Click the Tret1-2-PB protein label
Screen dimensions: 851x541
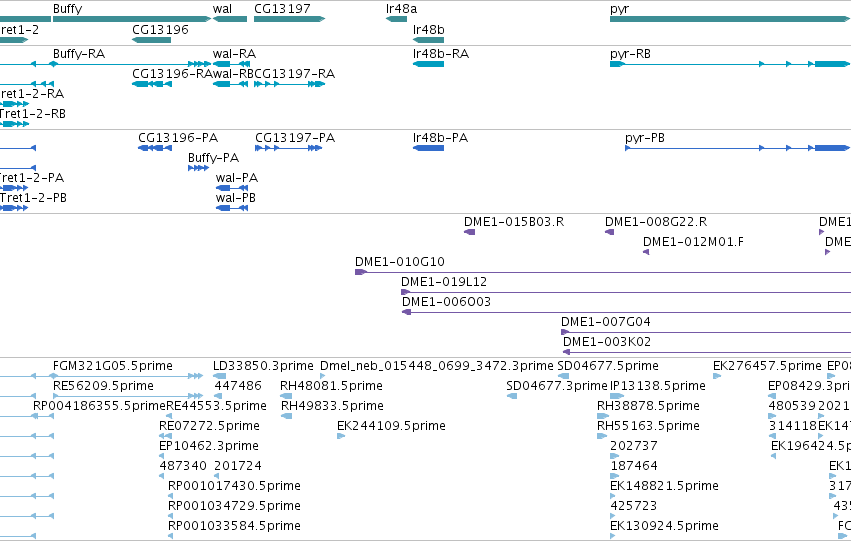pos(33,198)
